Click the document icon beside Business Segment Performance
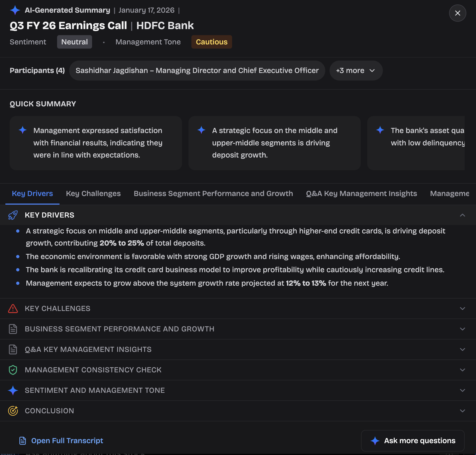This screenshot has width=476, height=455. click(13, 329)
